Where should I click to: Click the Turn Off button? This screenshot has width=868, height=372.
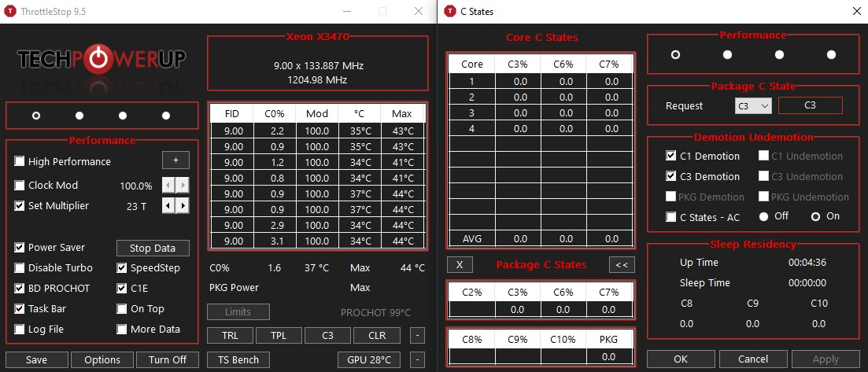point(167,359)
